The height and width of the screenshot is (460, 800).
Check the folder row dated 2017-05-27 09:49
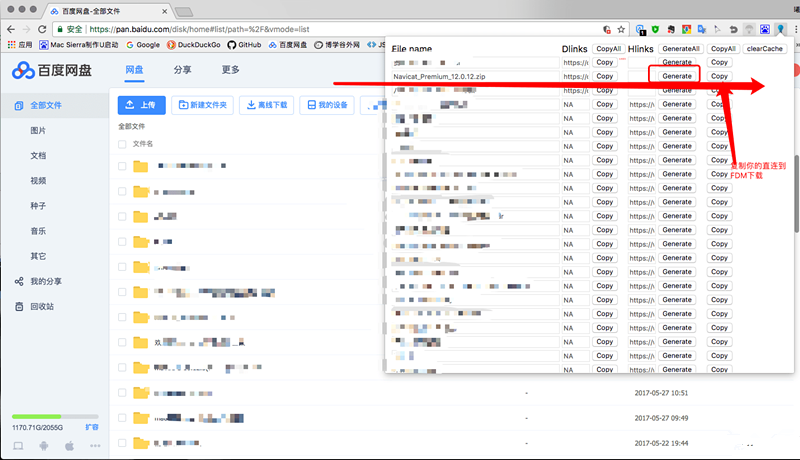click(x=122, y=418)
